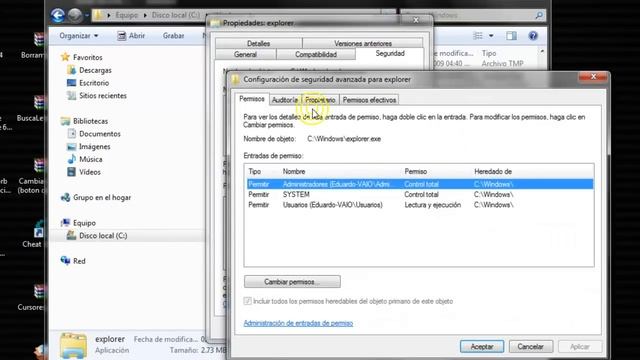The image size is (640, 360).
Task: Close the Propiedades: explorer dialog
Action: coord(416,20)
